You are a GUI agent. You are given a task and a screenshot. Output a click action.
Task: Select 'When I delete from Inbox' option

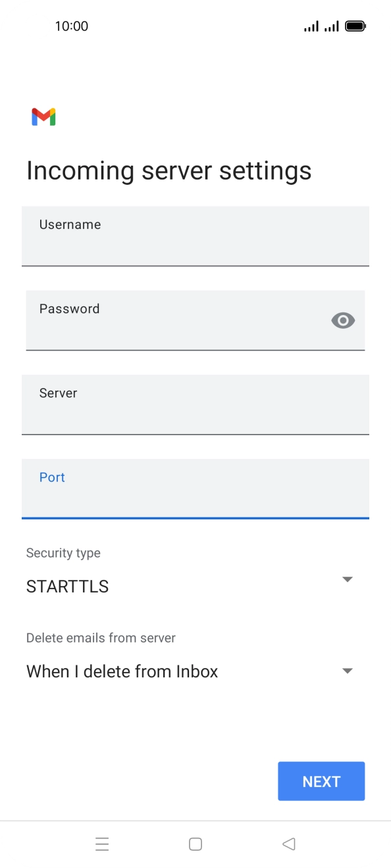click(122, 671)
